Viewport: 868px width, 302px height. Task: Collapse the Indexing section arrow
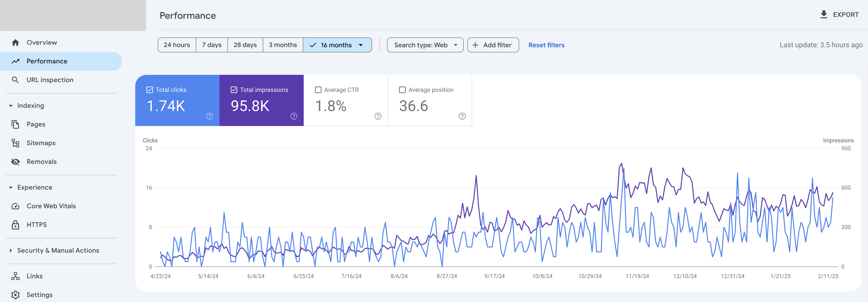11,105
